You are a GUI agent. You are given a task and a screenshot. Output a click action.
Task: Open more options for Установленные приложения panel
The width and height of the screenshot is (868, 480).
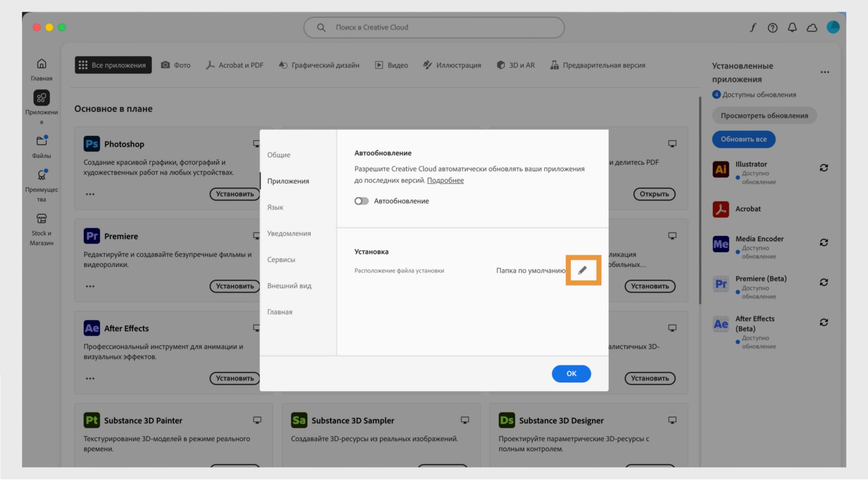click(825, 72)
